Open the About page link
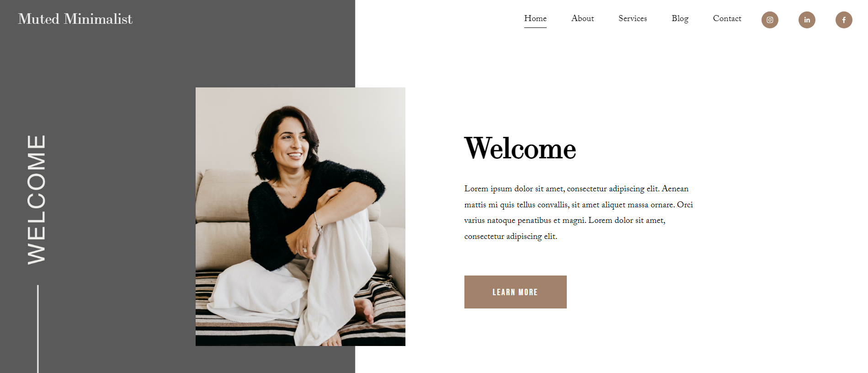 [582, 18]
